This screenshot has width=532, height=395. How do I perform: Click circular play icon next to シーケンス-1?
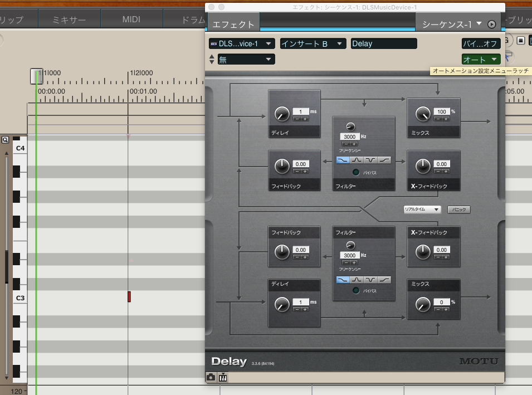coord(492,24)
